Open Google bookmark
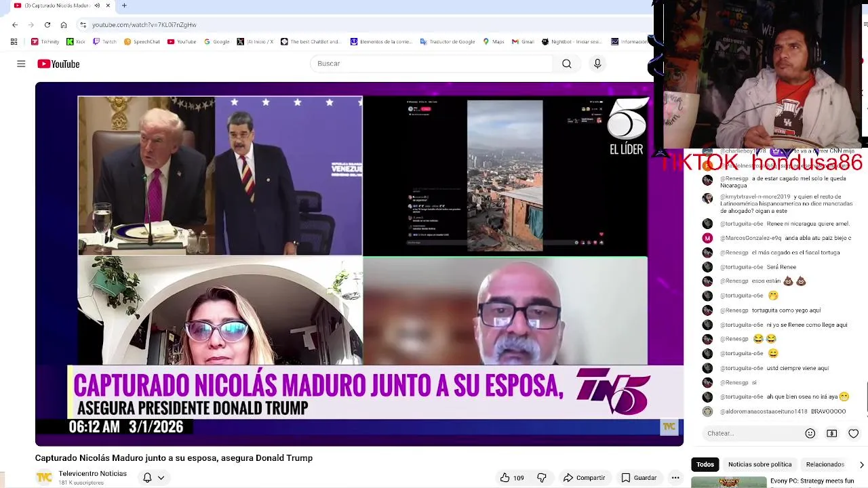This screenshot has height=488, width=868. tap(217, 41)
